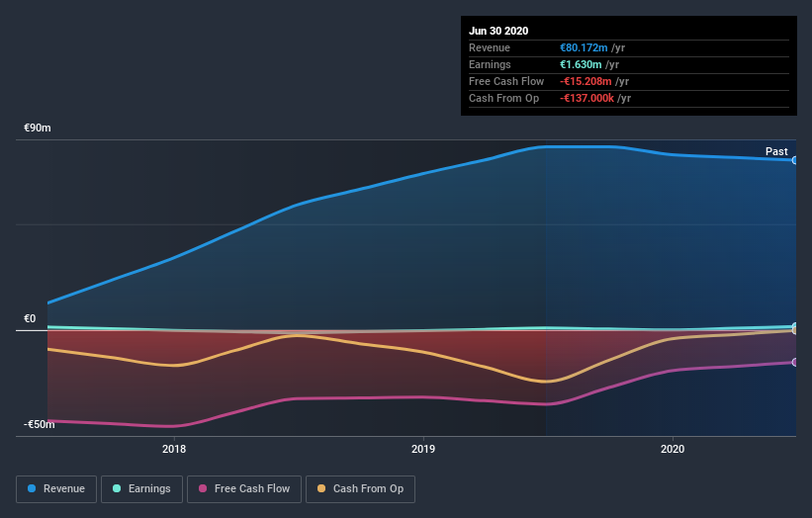
Task: Click the 2019 x-axis label
Action: coord(423,449)
